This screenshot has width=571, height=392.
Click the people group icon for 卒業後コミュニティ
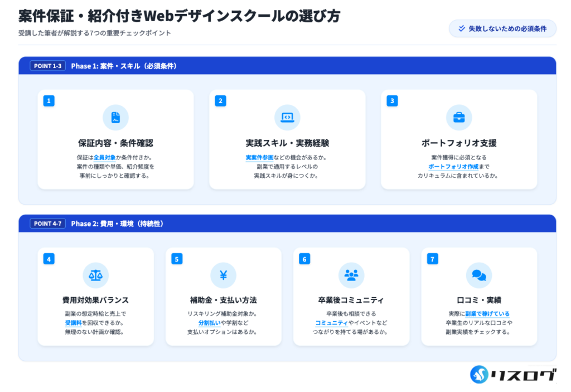coord(351,275)
